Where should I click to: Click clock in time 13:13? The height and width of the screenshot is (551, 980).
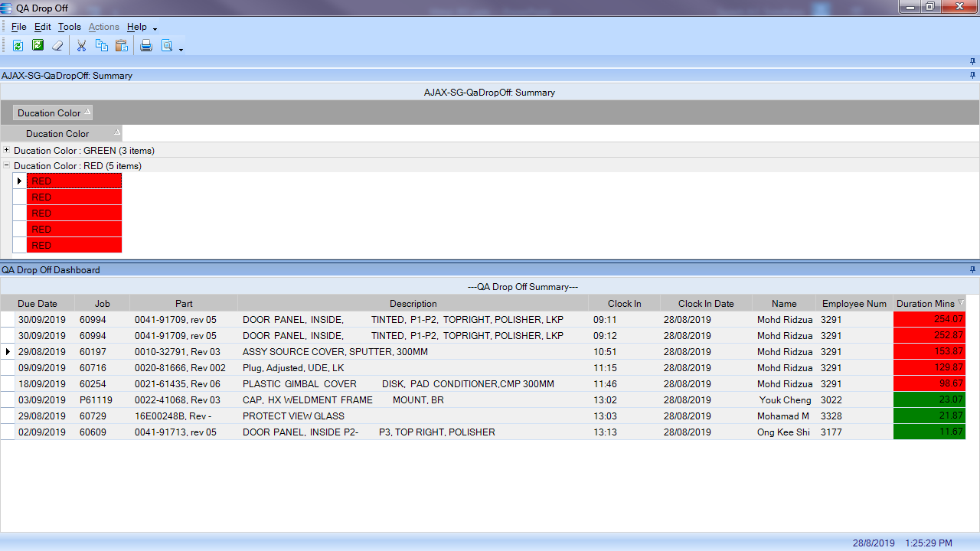(x=605, y=432)
